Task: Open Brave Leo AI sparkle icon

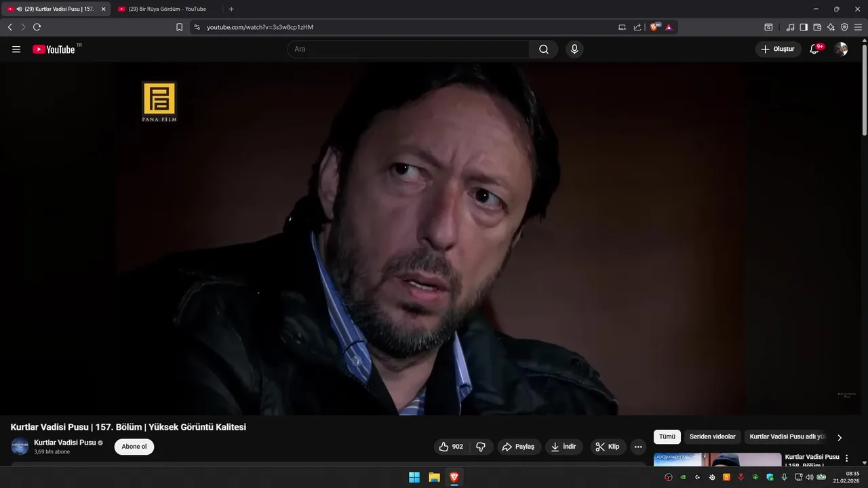Action: pos(831,27)
